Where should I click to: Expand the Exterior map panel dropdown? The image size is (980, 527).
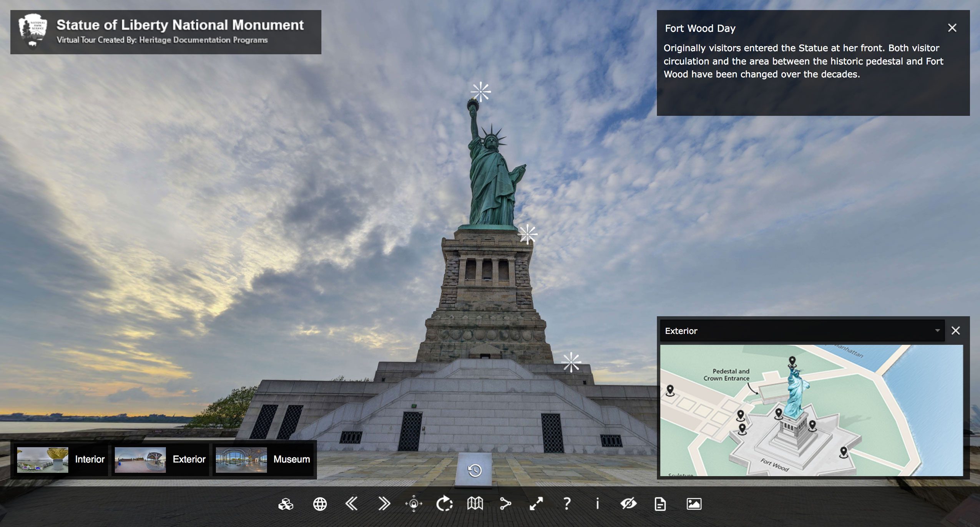coord(938,331)
